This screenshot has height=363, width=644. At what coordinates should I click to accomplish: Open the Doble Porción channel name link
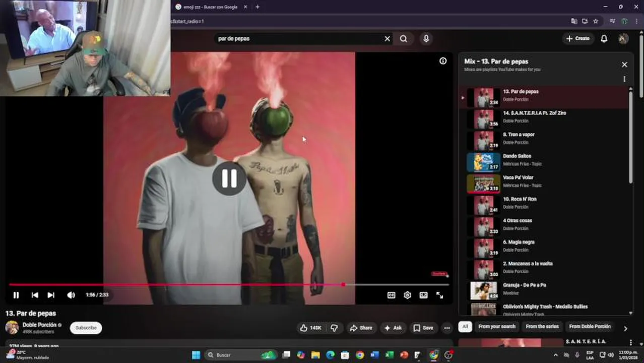(x=39, y=325)
